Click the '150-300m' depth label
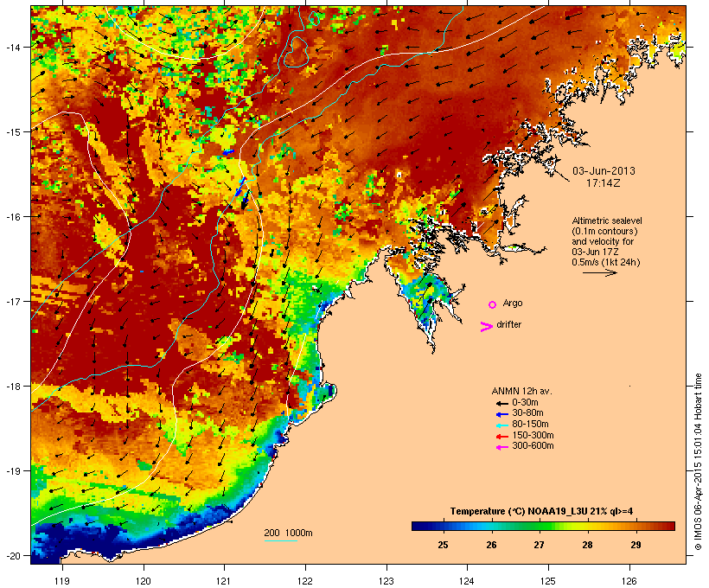709x588 pixels. tap(533, 435)
